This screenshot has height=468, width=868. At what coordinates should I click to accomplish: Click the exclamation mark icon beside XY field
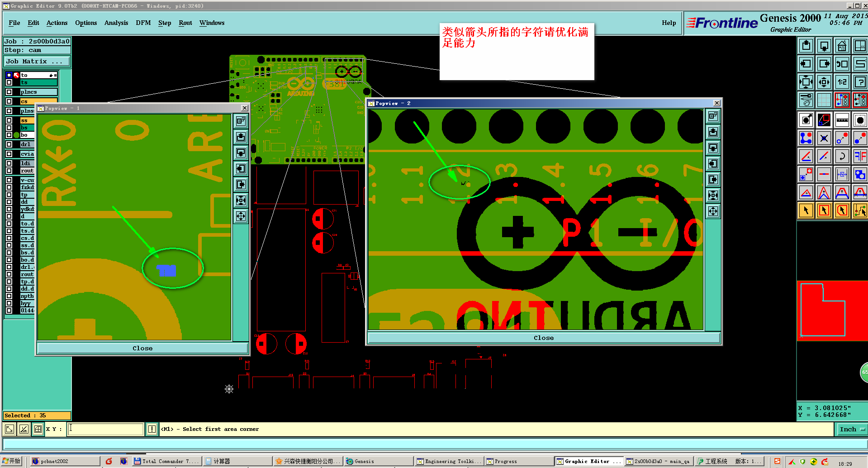[152, 429]
